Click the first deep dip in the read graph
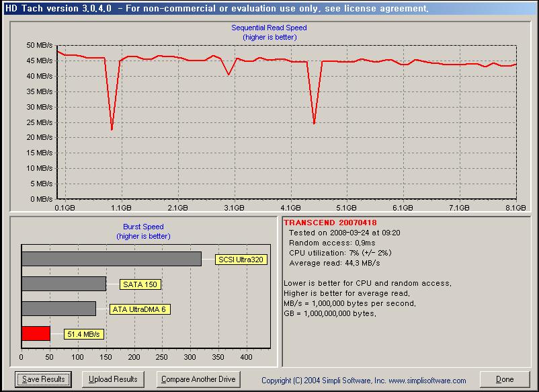 pos(112,128)
